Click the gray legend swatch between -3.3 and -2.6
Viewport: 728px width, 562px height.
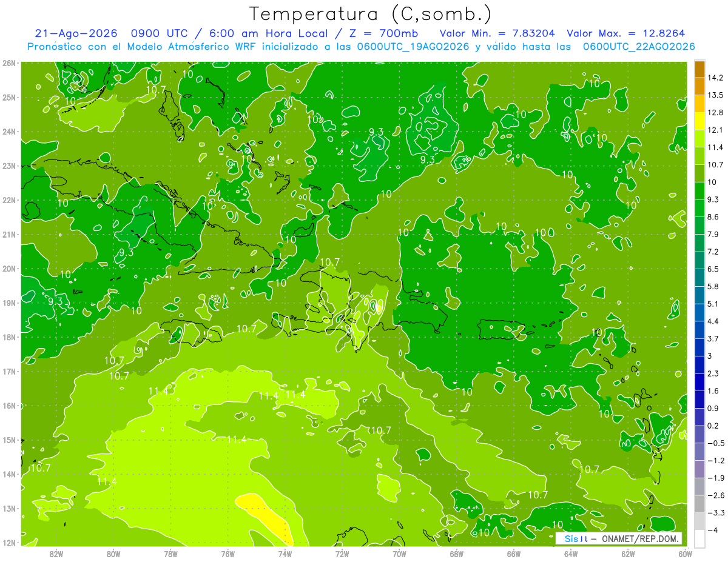click(699, 504)
